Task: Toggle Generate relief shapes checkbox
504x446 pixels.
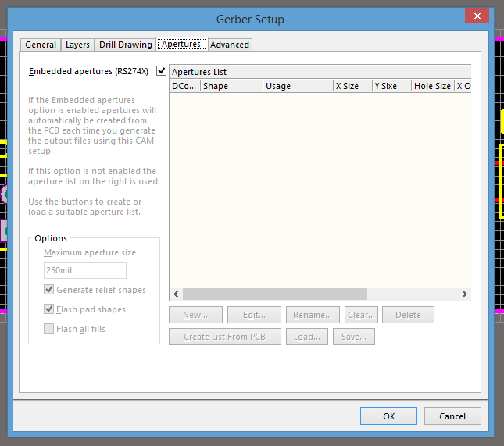Action: tap(49, 290)
